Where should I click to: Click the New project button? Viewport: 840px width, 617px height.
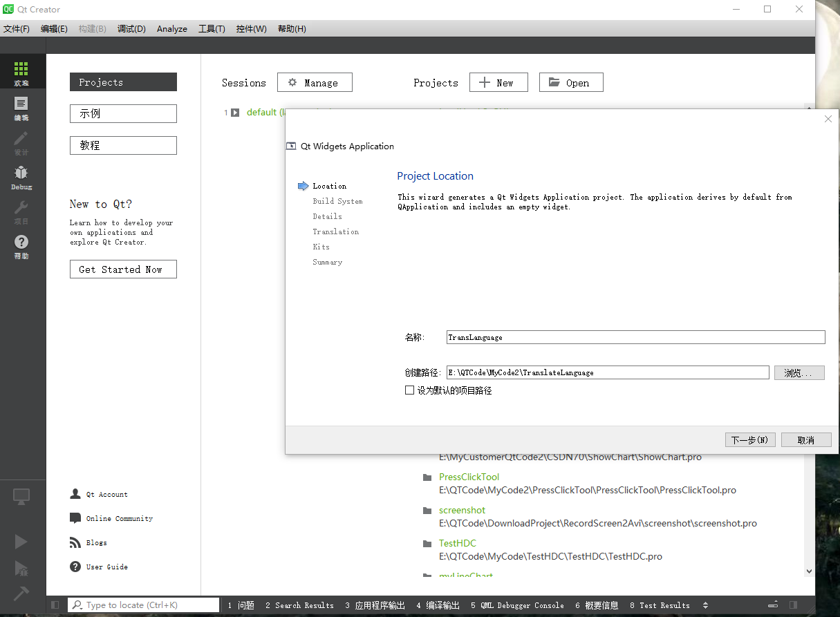[x=498, y=82]
